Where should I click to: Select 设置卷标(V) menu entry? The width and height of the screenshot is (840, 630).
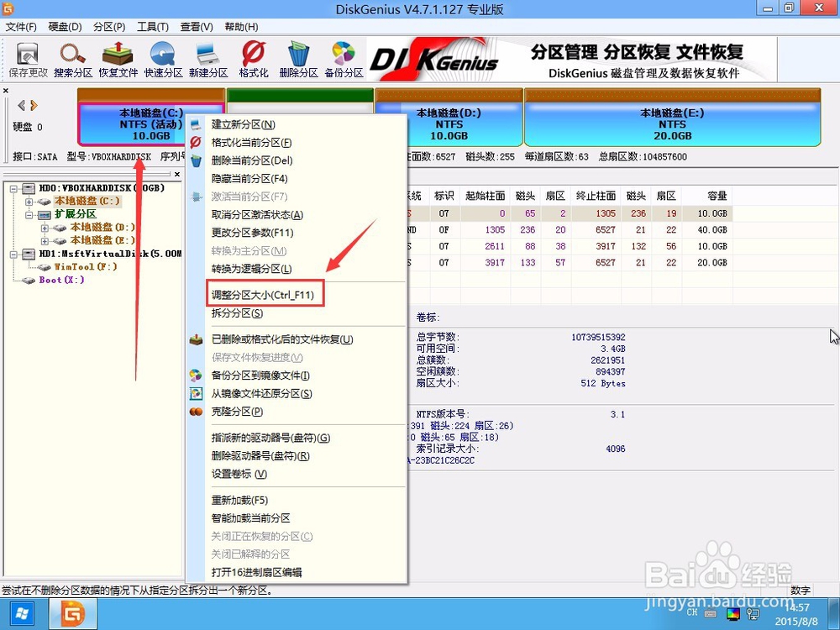coord(239,474)
